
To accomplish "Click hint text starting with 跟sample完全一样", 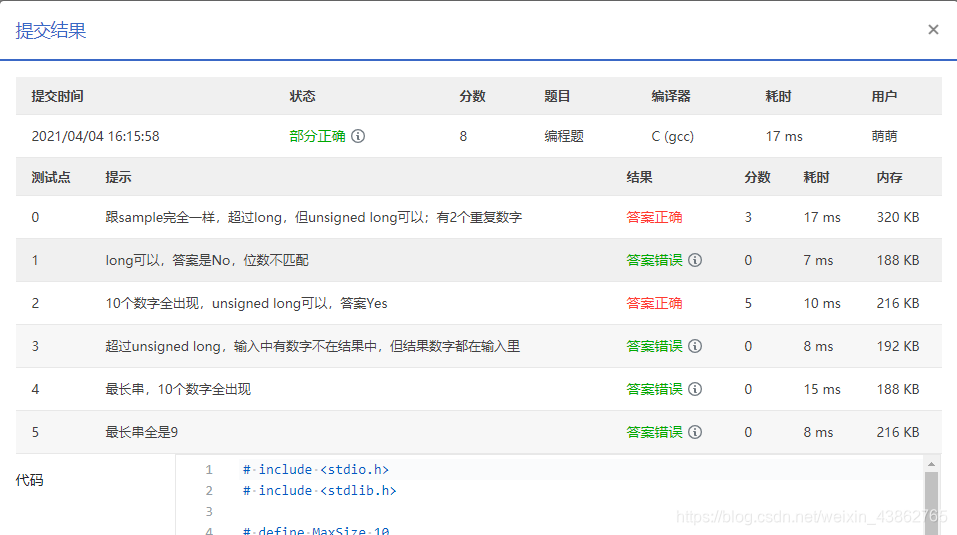I will pyautogui.click(x=314, y=217).
